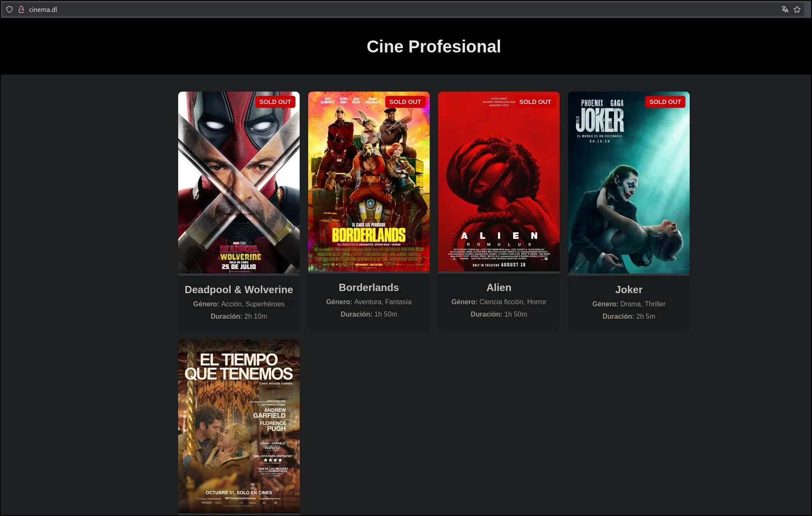Click genre text Ciencia ficción, Horror
Screen dimensions: 812x516
click(x=513, y=302)
